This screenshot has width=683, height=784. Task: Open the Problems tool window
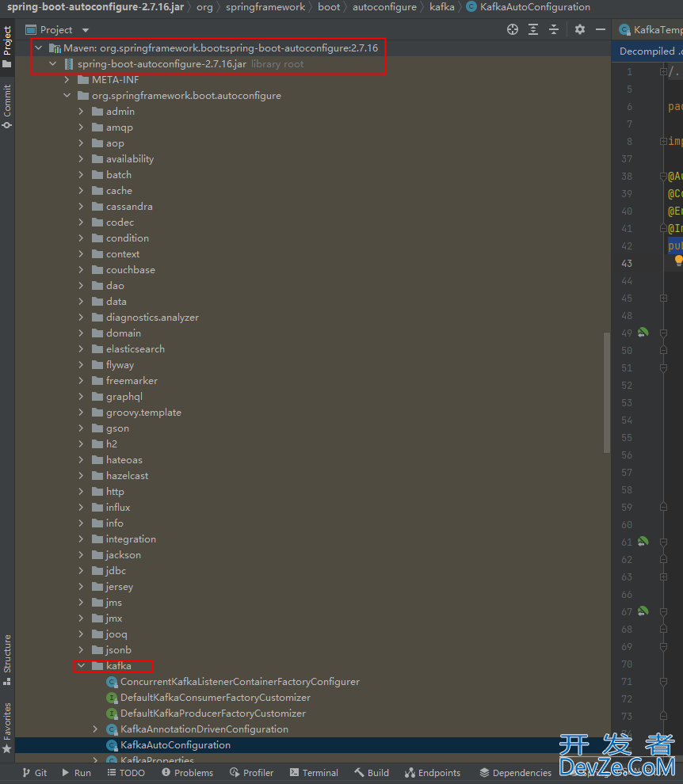(x=188, y=772)
